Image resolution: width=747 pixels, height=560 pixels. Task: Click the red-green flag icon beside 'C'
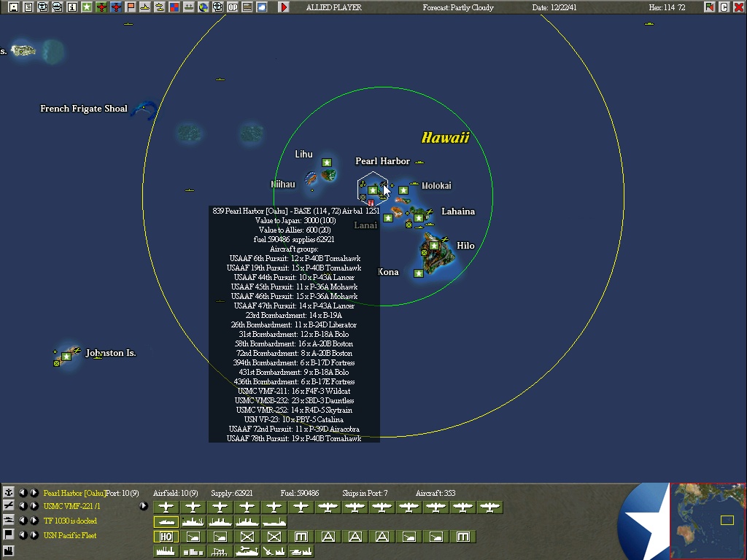pyautogui.click(x=709, y=7)
